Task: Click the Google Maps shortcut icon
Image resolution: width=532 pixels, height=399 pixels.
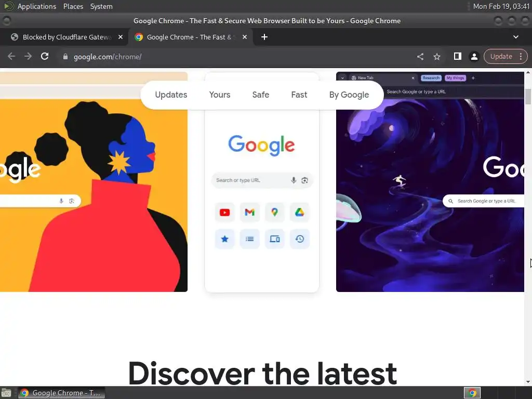Action: [274, 212]
